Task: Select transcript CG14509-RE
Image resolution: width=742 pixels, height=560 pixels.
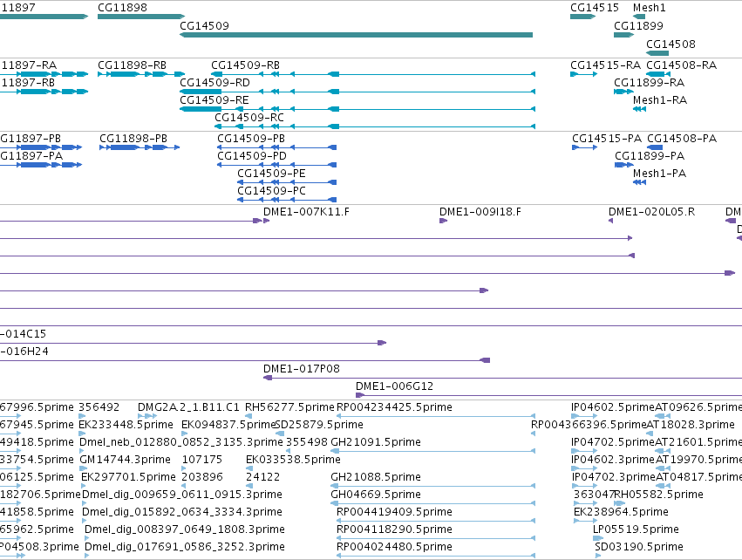Action: click(x=357, y=109)
